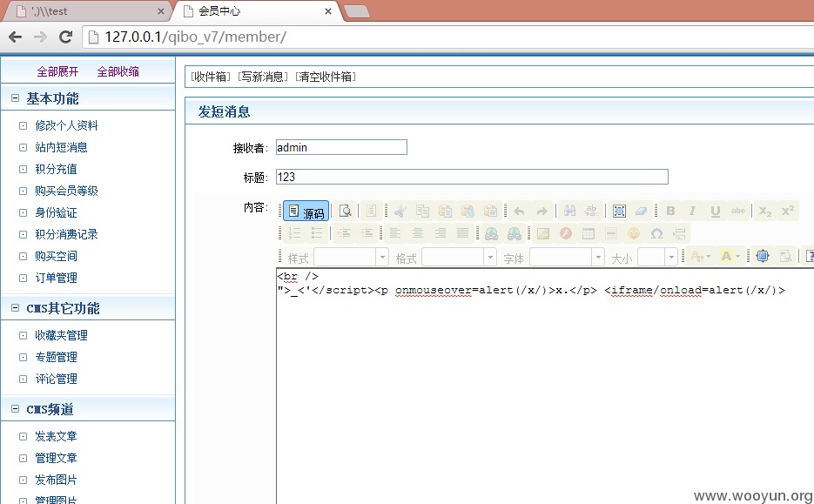This screenshot has width=814, height=504.
Task: Select the Cut scissors icon
Action: click(400, 211)
